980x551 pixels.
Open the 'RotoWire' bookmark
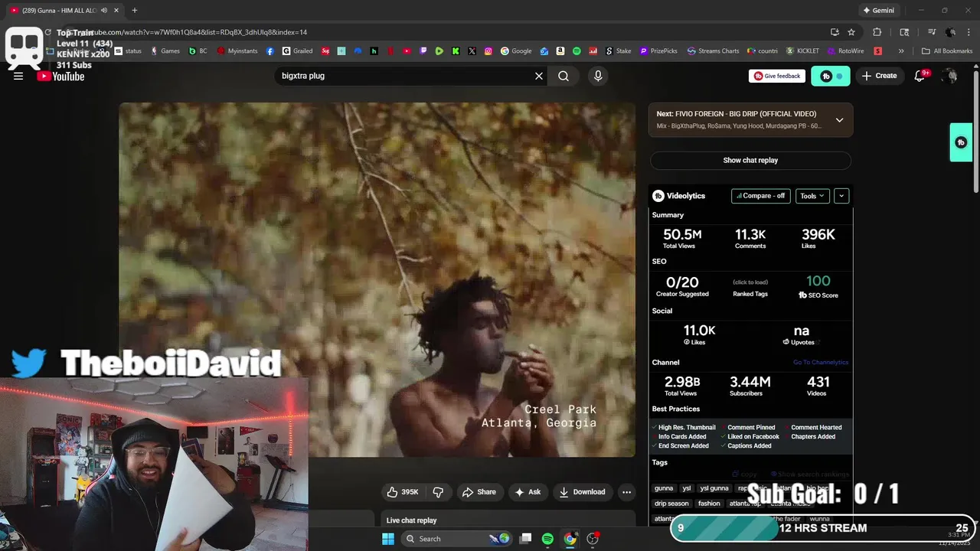[846, 51]
